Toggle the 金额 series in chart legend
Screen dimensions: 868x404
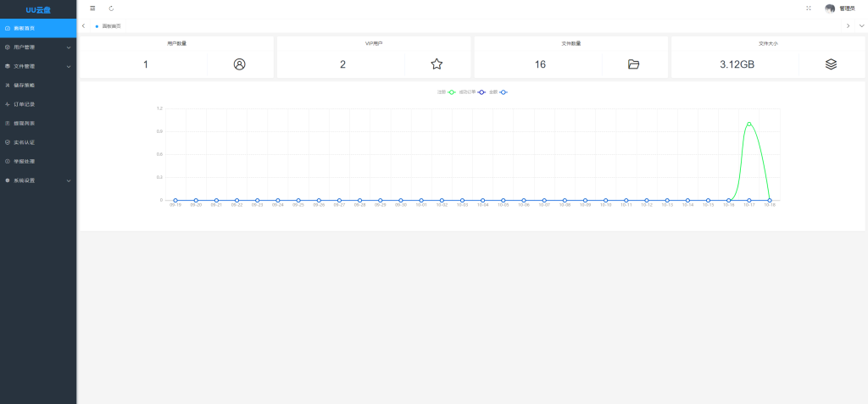click(498, 91)
